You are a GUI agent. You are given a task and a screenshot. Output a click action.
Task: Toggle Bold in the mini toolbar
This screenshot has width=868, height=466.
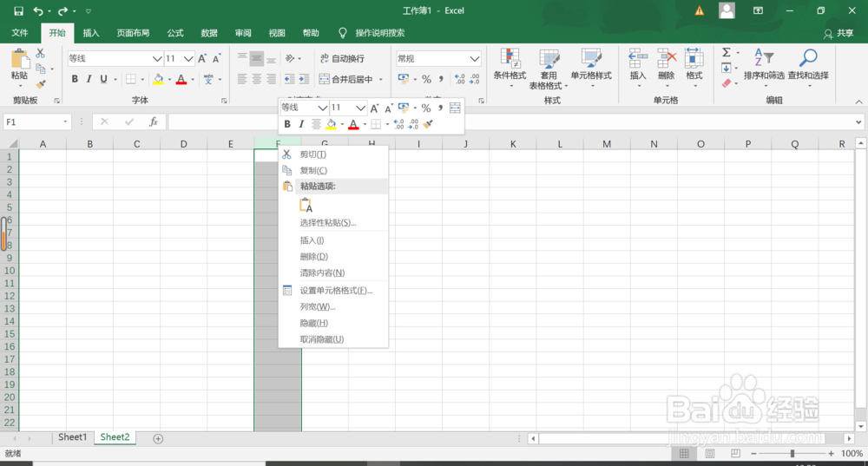point(287,124)
